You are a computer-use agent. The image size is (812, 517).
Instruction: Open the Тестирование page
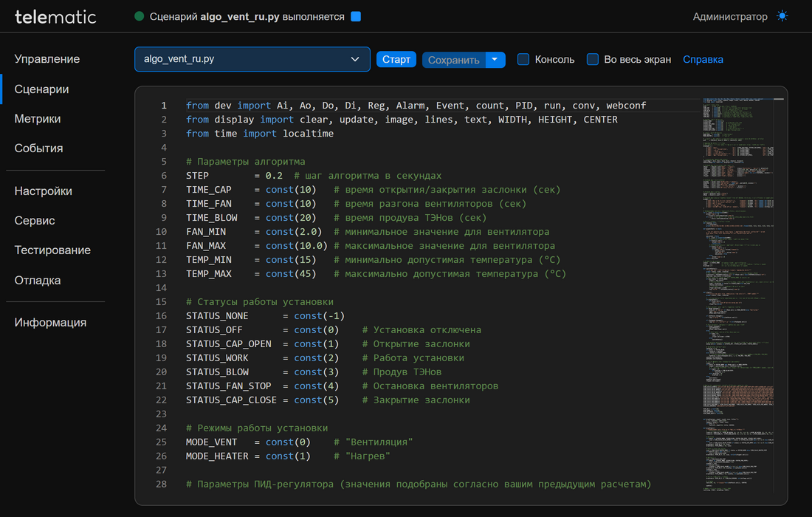pos(53,250)
